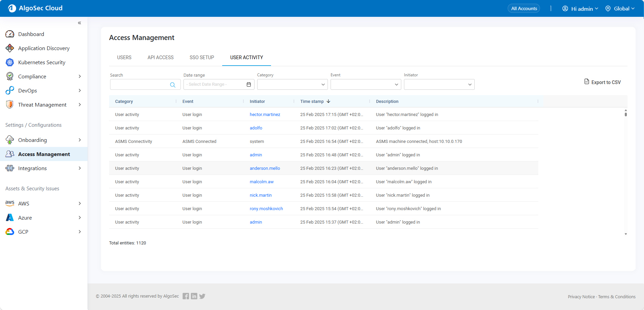Click the Azure logo icon
Image resolution: width=644 pixels, height=310 pixels.
pyautogui.click(x=10, y=218)
